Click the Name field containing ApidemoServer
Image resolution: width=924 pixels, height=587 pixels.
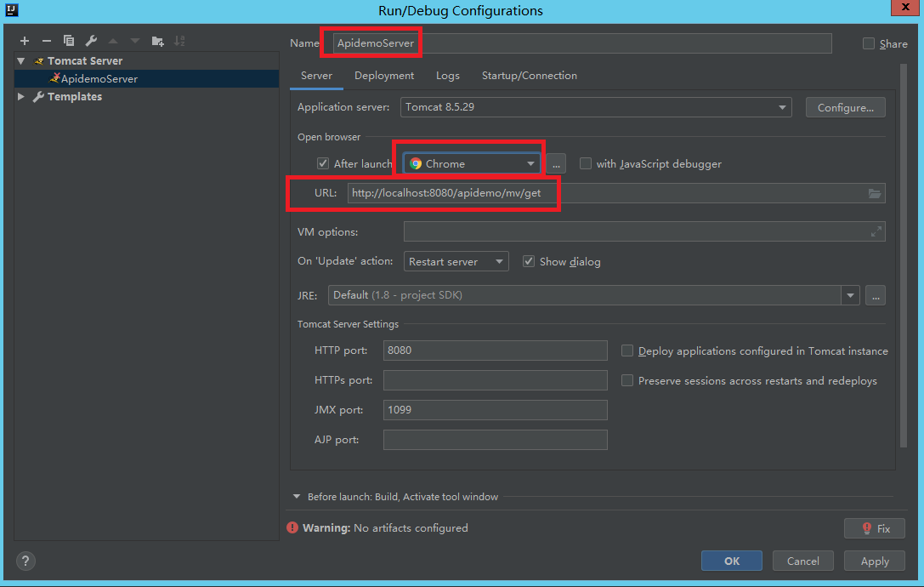click(x=582, y=43)
